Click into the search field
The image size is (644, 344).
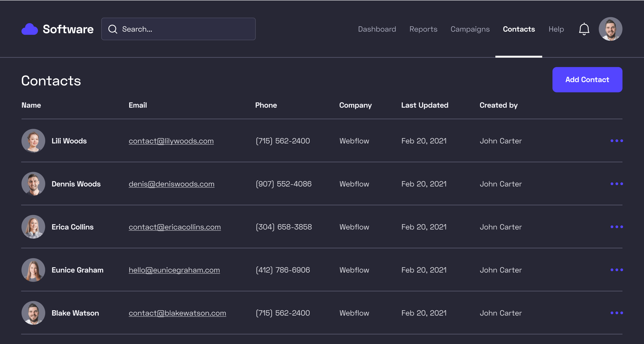(178, 29)
